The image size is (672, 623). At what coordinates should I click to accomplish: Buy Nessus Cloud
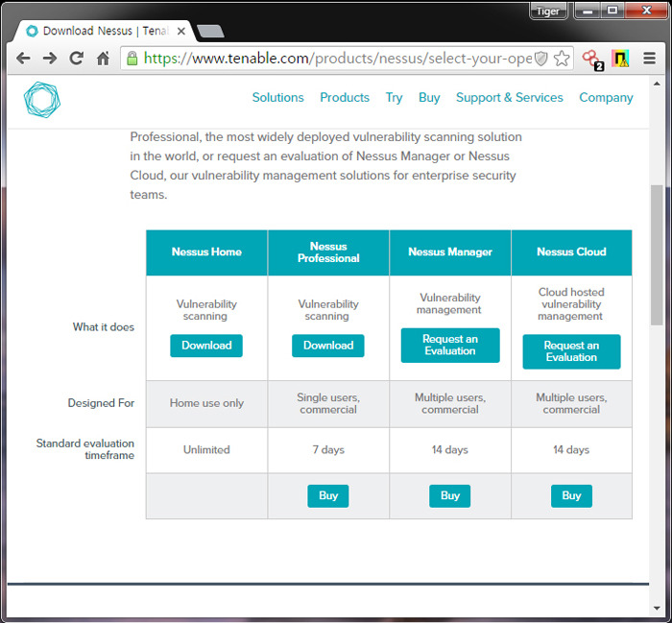coord(571,495)
